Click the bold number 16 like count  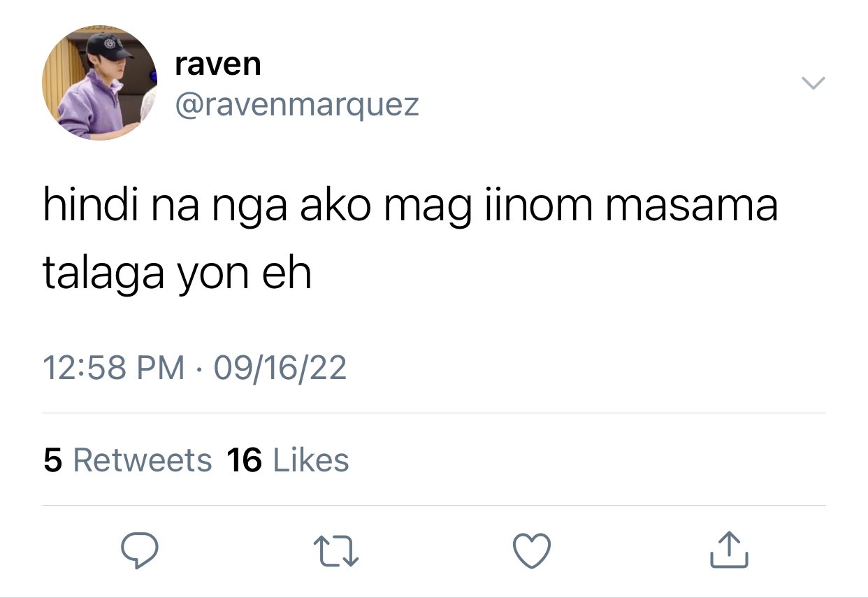point(244,460)
